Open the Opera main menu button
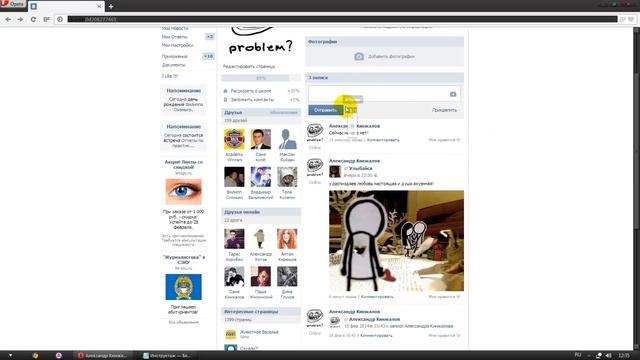This screenshot has width=640, height=360. [x=13, y=4]
